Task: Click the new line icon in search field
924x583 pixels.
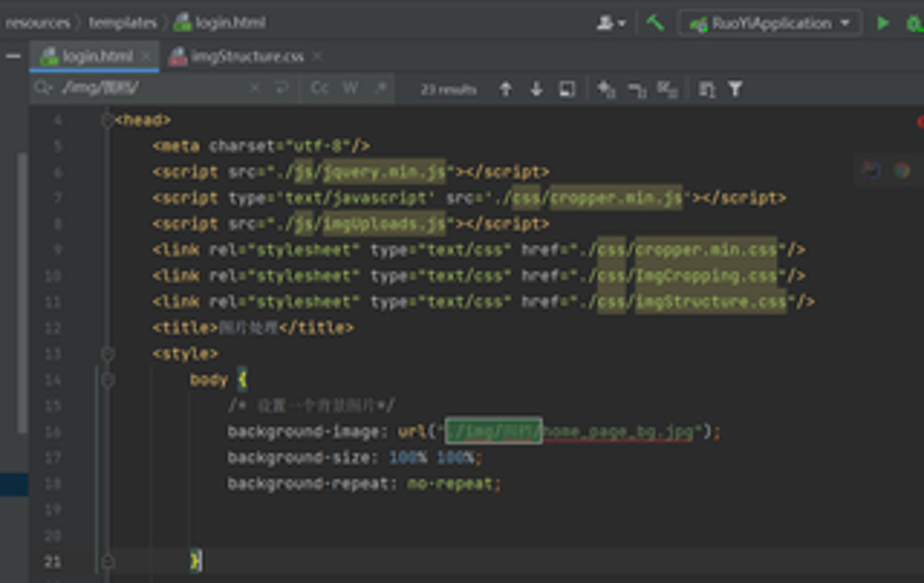Action: point(282,88)
